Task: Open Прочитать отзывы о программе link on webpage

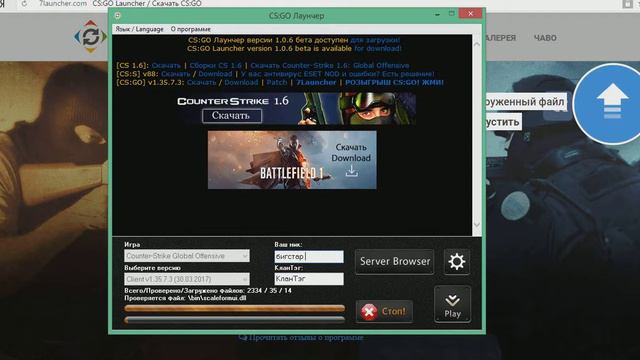Action: [x=301, y=338]
